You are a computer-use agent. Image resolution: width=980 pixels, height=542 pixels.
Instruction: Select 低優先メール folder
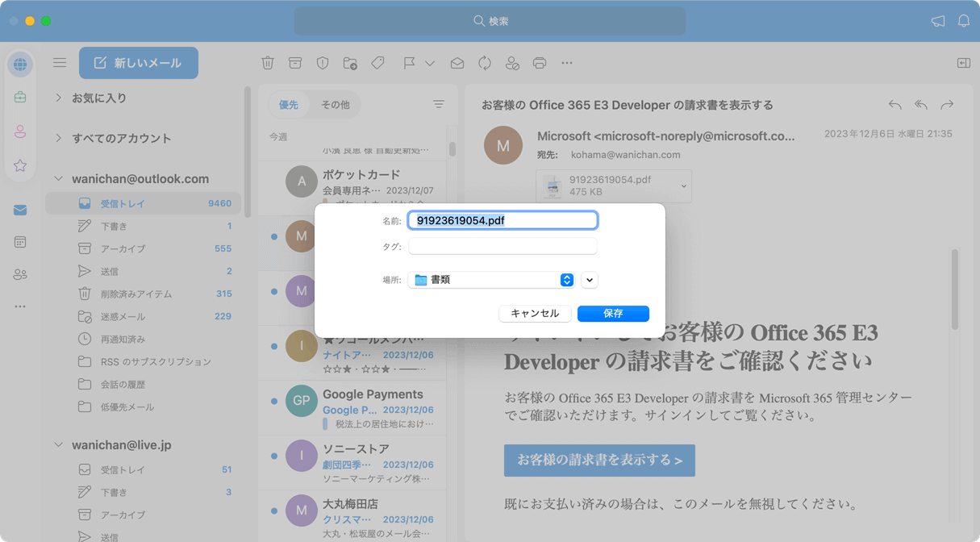coord(144,406)
